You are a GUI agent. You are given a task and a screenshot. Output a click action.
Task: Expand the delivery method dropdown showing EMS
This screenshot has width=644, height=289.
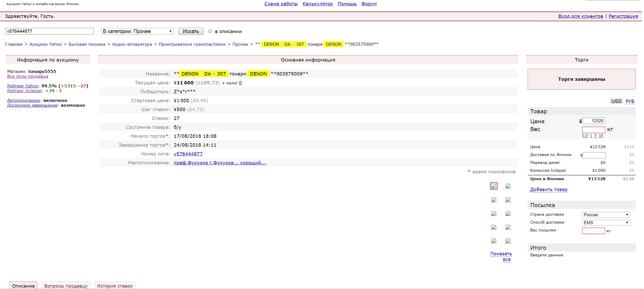[606, 223]
